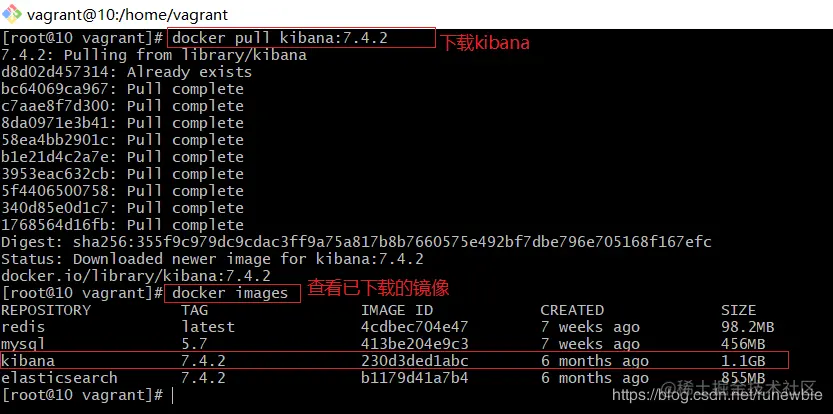Click the 'docker pull kibana:7.4.2' command text
833x414 pixels.
[x=280, y=38]
